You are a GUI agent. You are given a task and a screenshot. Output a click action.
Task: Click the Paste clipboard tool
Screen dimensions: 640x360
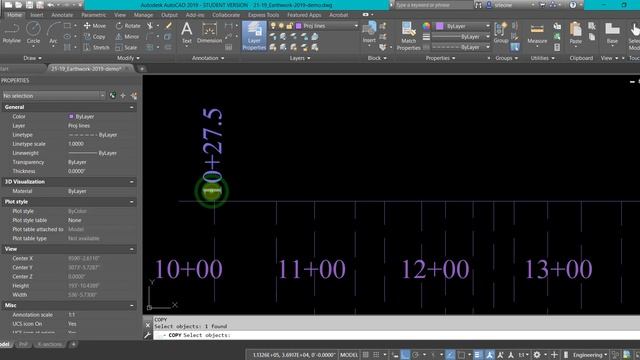pyautogui.click(x=576, y=33)
